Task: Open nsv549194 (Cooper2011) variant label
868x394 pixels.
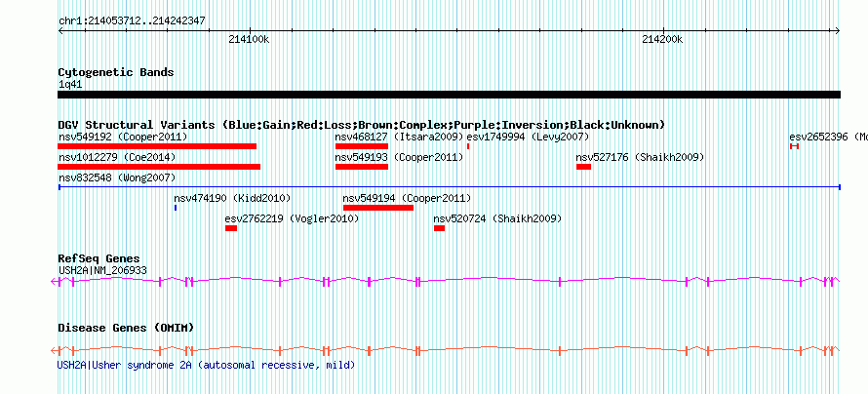Action: pyautogui.click(x=407, y=198)
